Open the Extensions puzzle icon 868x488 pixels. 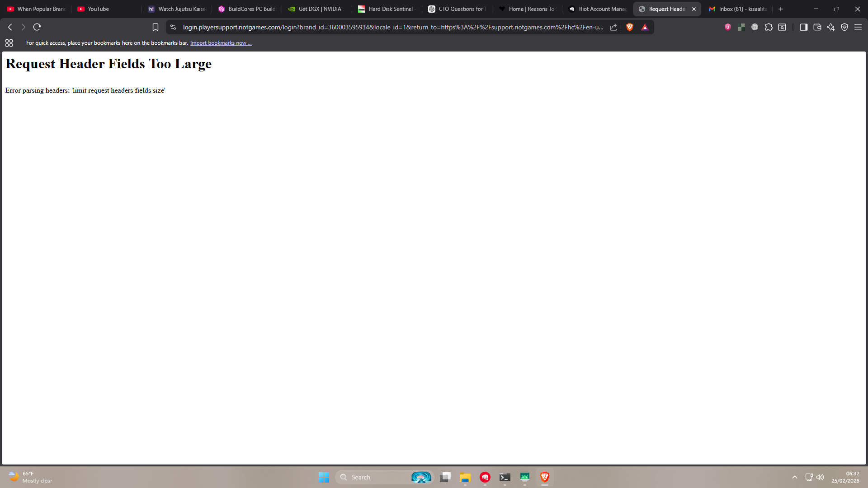tap(769, 27)
